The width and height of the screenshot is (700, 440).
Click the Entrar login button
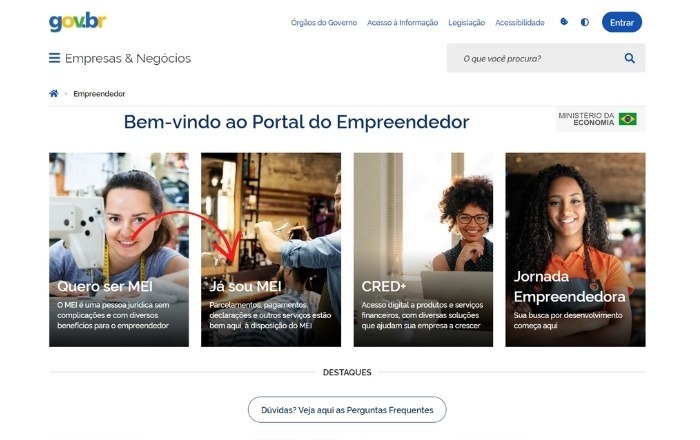(622, 22)
